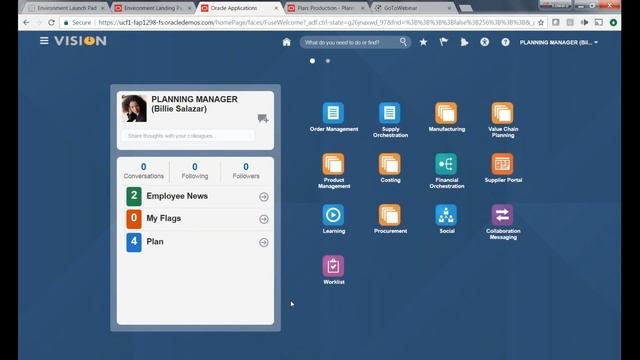Expand Plan arrow
This screenshot has height=360, width=640.
click(264, 242)
